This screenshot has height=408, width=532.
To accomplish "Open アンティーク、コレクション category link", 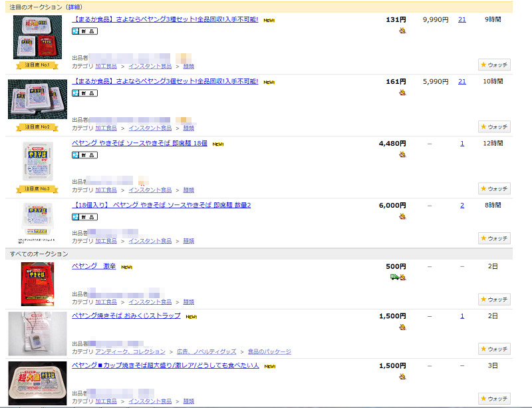I will (x=130, y=351).
